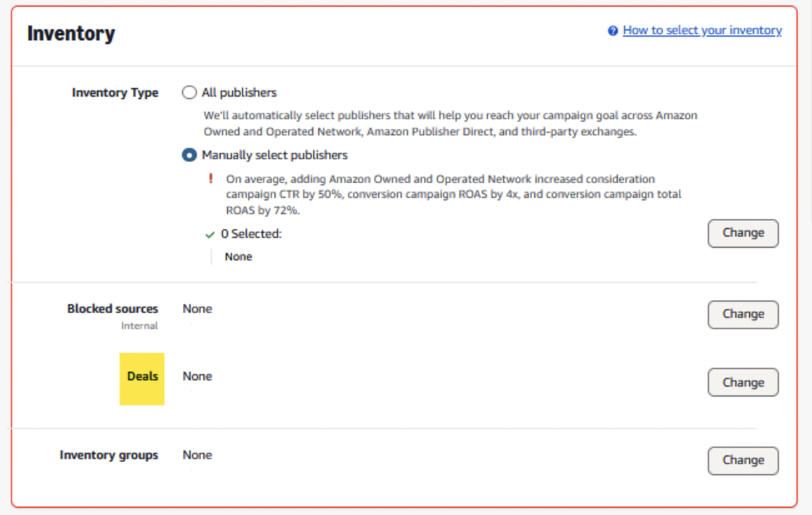This screenshot has width=812, height=515.
Task: Click None value beside Deals
Action: coord(198,377)
